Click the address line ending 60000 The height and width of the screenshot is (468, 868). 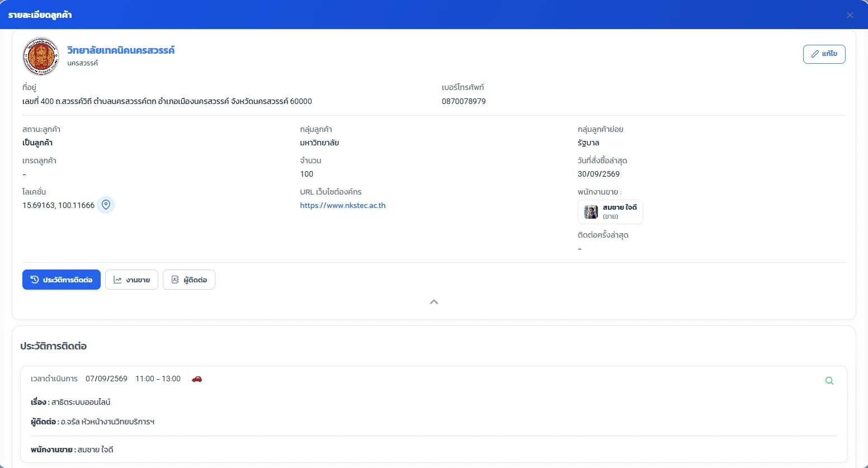pyautogui.click(x=167, y=101)
